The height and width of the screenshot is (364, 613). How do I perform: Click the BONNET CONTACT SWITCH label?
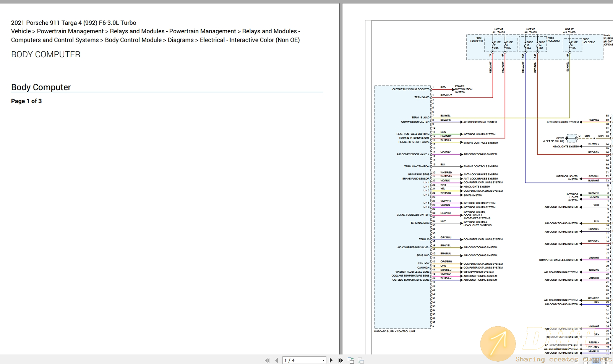(413, 215)
